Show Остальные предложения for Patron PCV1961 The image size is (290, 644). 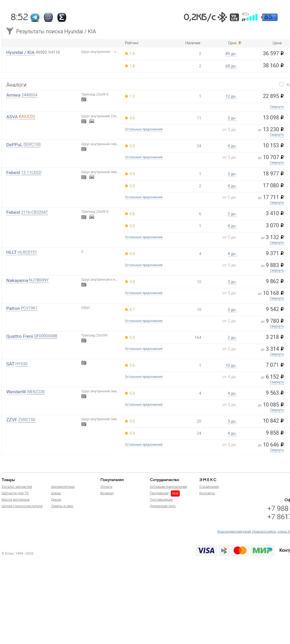click(144, 321)
